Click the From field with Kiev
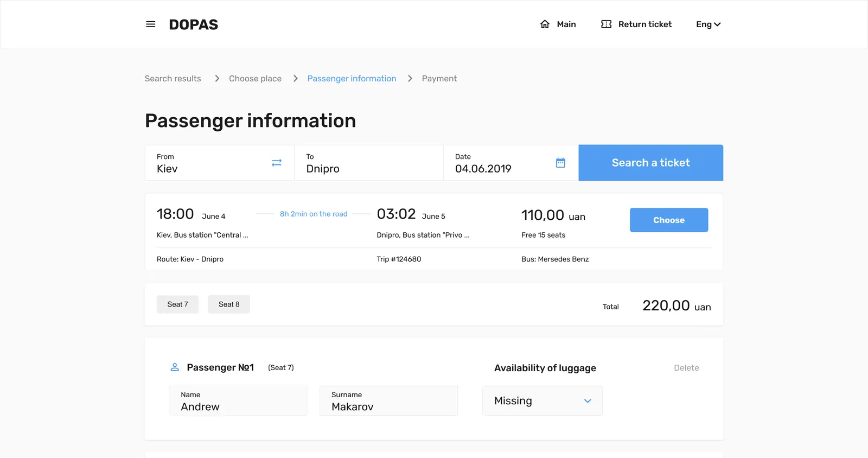This screenshot has height=458, width=868. [220, 163]
